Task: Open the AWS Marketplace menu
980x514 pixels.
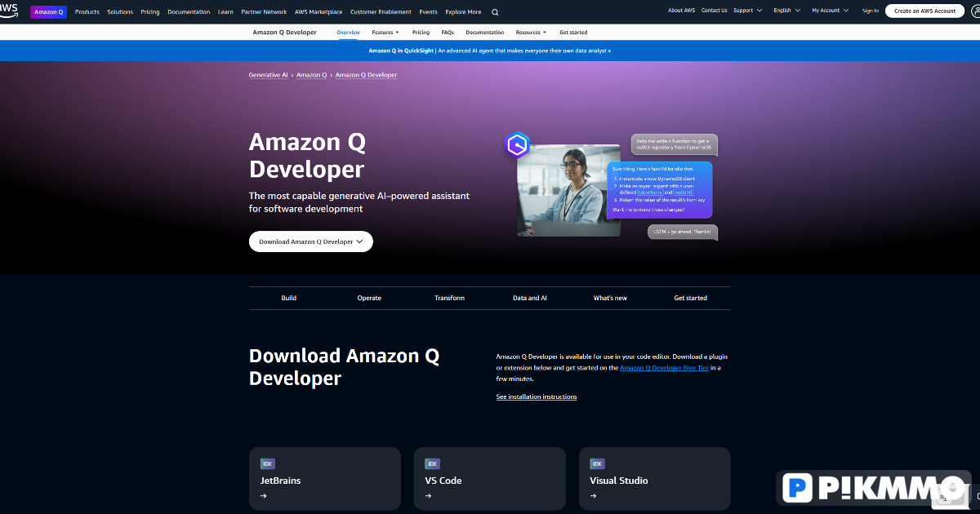Action: [318, 12]
